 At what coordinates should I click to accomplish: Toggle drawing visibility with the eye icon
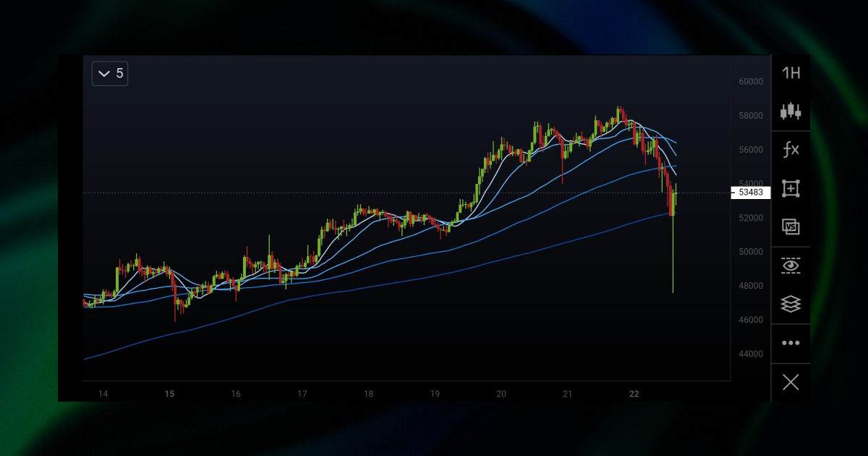pos(791,265)
